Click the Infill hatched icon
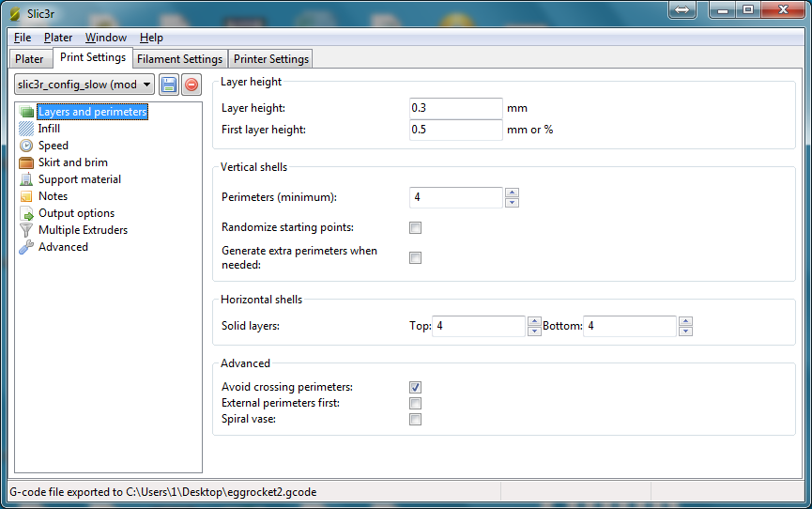Image resolution: width=812 pixels, height=509 pixels. point(26,129)
